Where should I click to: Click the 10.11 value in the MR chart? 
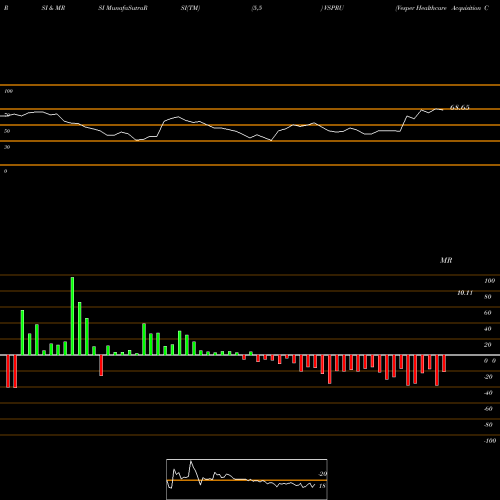click(465, 293)
